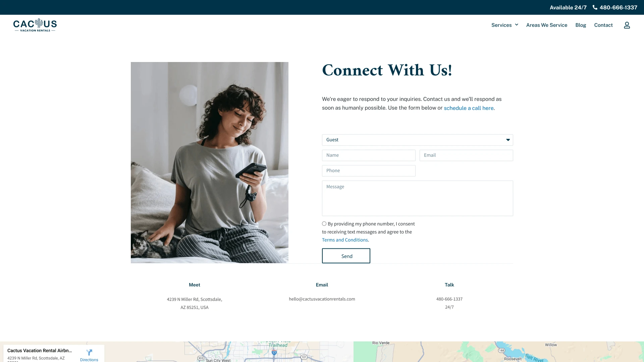Screen dimensions: 644x362
Task: Click the Directions map pin icon
Action: (x=89, y=352)
